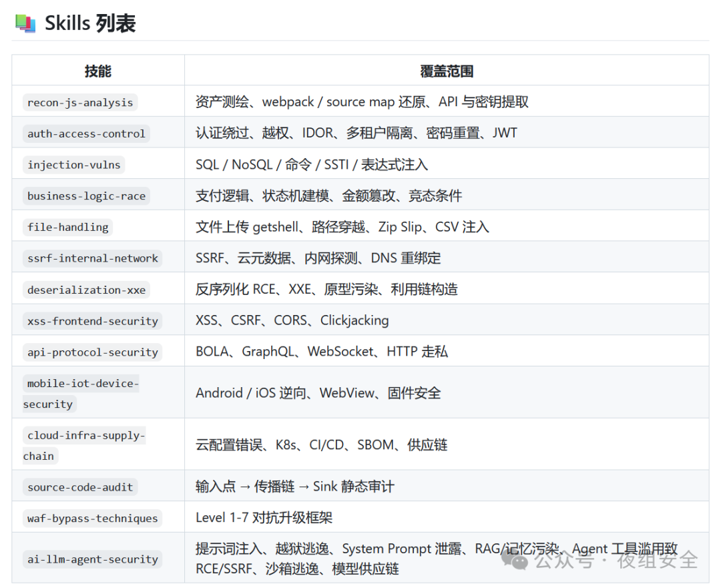
Task: Select the api-protocol-security code tag
Action: (x=92, y=352)
